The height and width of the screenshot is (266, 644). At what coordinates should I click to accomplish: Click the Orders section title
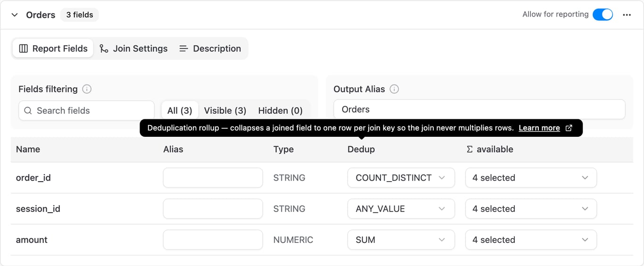click(41, 15)
